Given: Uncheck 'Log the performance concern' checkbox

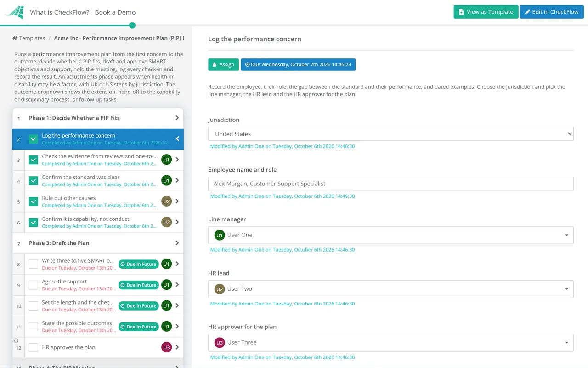Looking at the screenshot, I should point(34,139).
